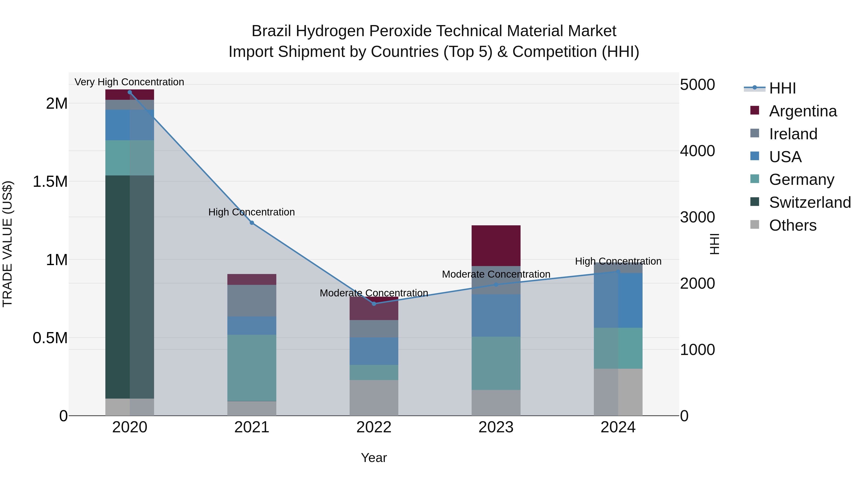Image resolution: width=868 pixels, height=488 pixels.
Task: Toggle the Switzerland legend entry
Action: [x=800, y=202]
